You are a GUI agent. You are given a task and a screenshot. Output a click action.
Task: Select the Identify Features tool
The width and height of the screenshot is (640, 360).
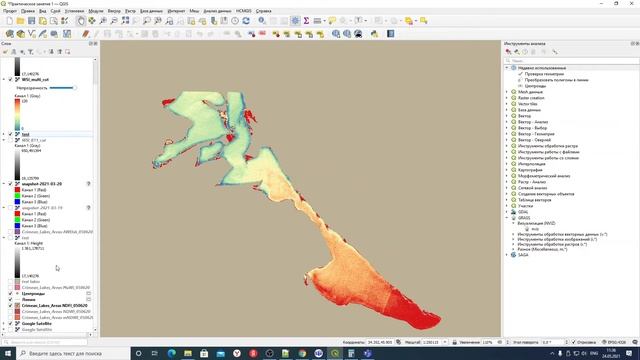[262, 21]
